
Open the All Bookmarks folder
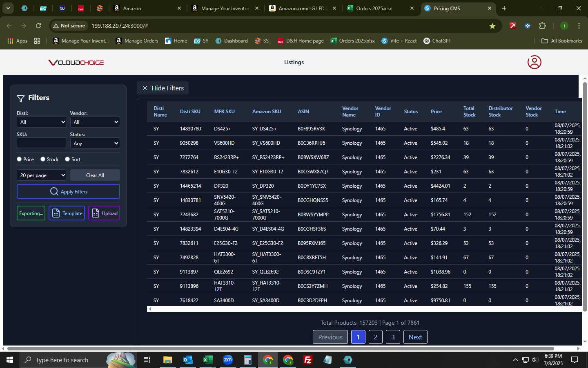[561, 41]
